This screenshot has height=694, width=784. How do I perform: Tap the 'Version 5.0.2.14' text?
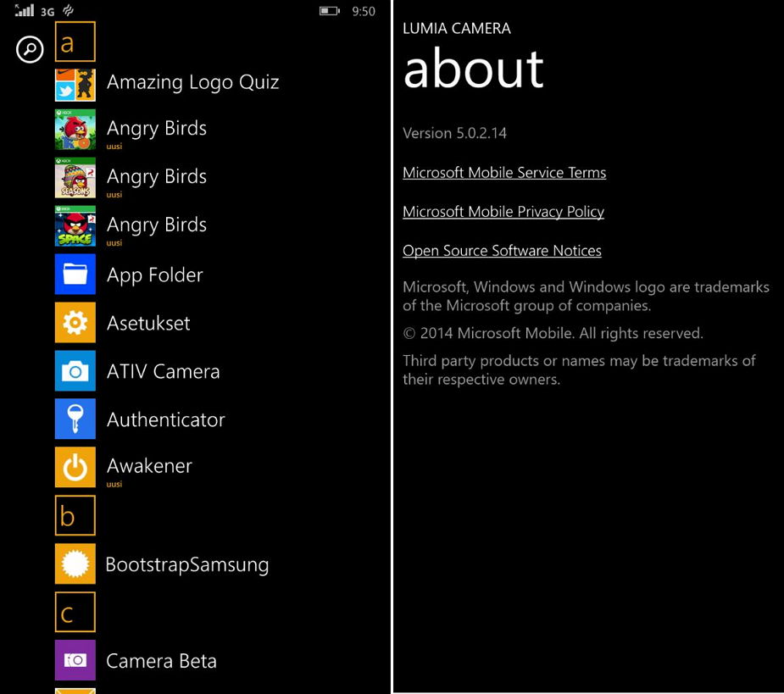click(454, 133)
